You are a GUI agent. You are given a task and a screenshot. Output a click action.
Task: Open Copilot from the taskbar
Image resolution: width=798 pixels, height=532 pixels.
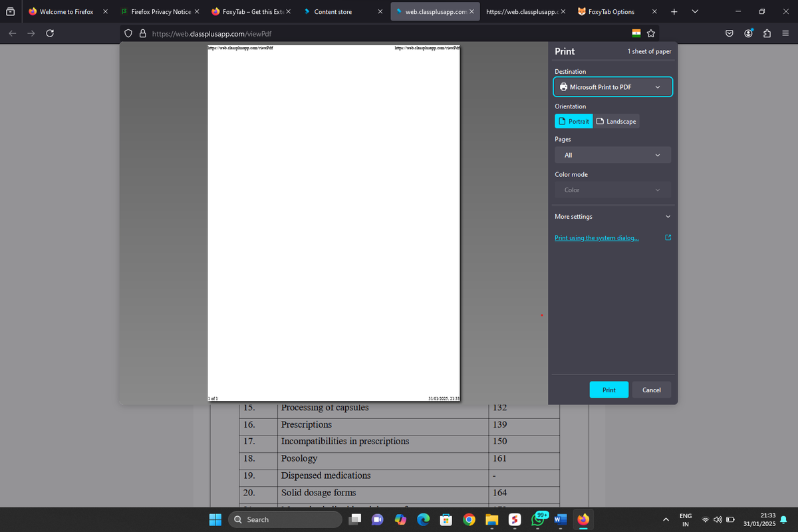(402, 519)
